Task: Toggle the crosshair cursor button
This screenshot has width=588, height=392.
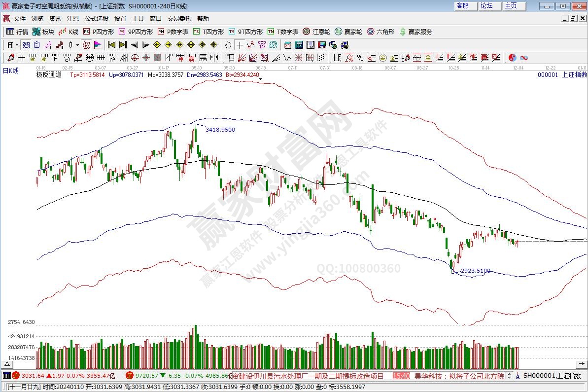Action: point(240,45)
